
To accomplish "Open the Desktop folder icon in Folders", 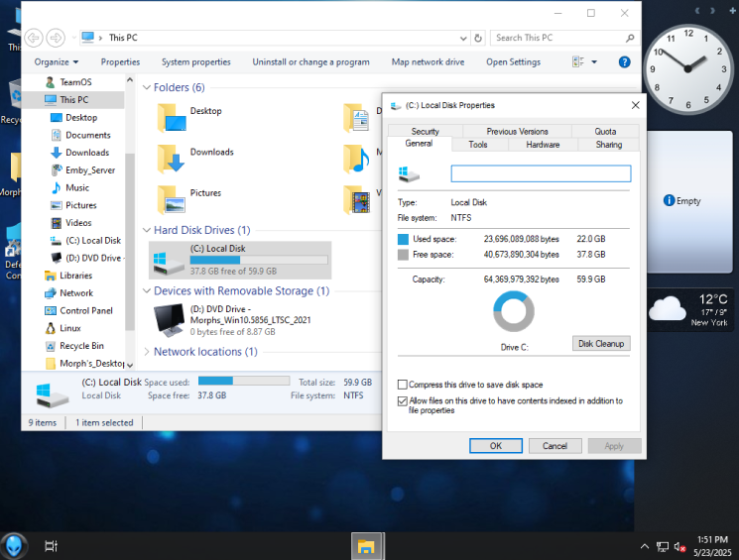I will click(172, 118).
